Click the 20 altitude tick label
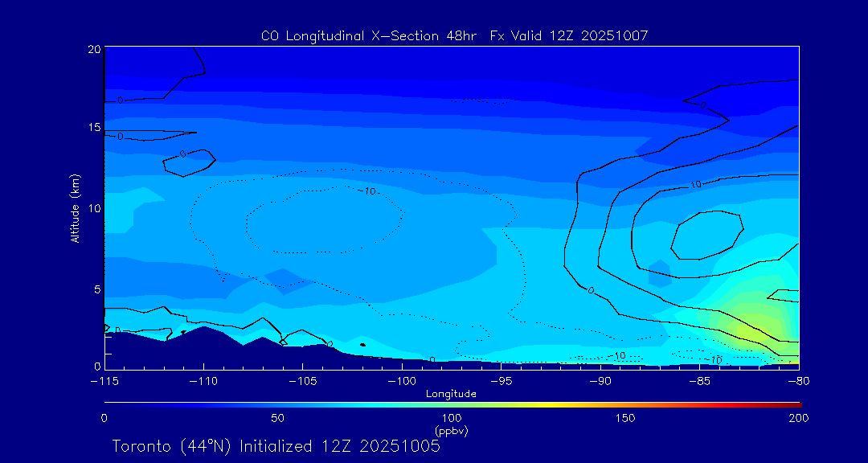 coord(92,49)
